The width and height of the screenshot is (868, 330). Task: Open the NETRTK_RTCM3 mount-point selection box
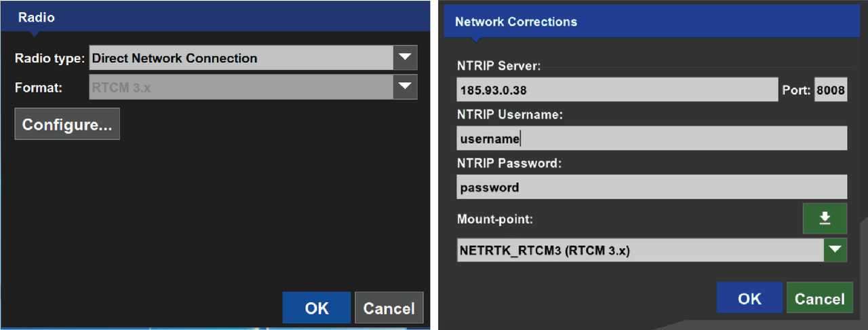tap(640, 251)
